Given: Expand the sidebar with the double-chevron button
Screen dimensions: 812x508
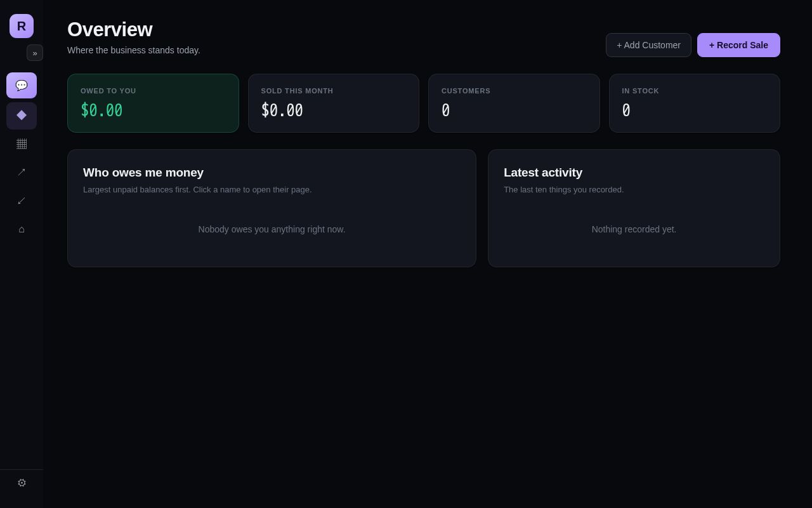Looking at the screenshot, I should click(x=35, y=53).
